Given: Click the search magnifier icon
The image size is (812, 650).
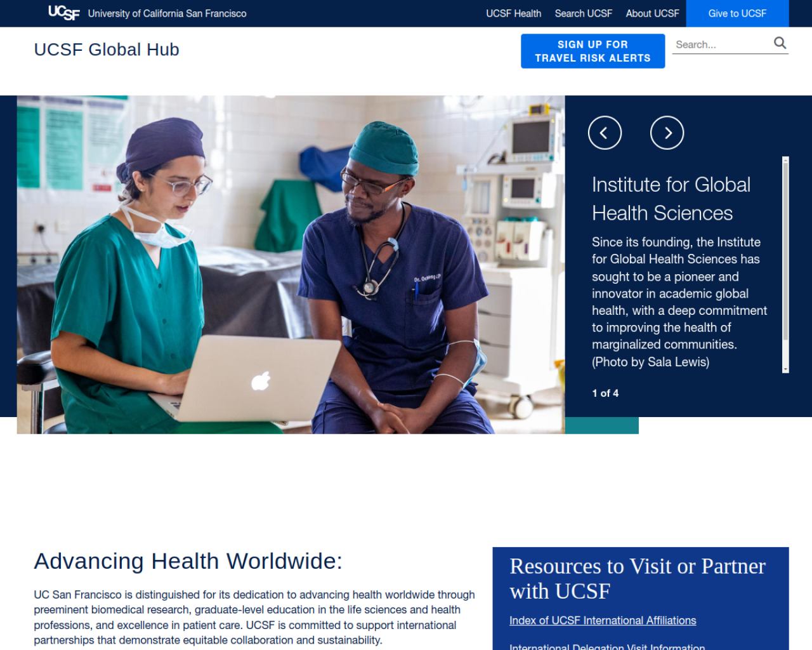Looking at the screenshot, I should 780,43.
